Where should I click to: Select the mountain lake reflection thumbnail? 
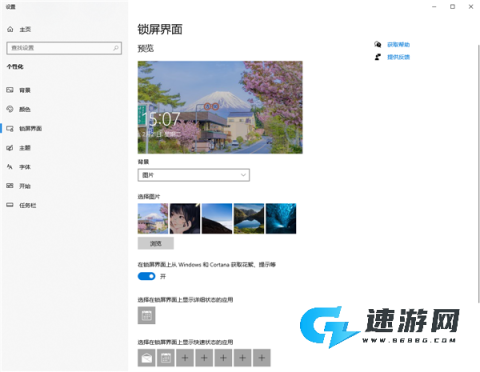pos(249,219)
